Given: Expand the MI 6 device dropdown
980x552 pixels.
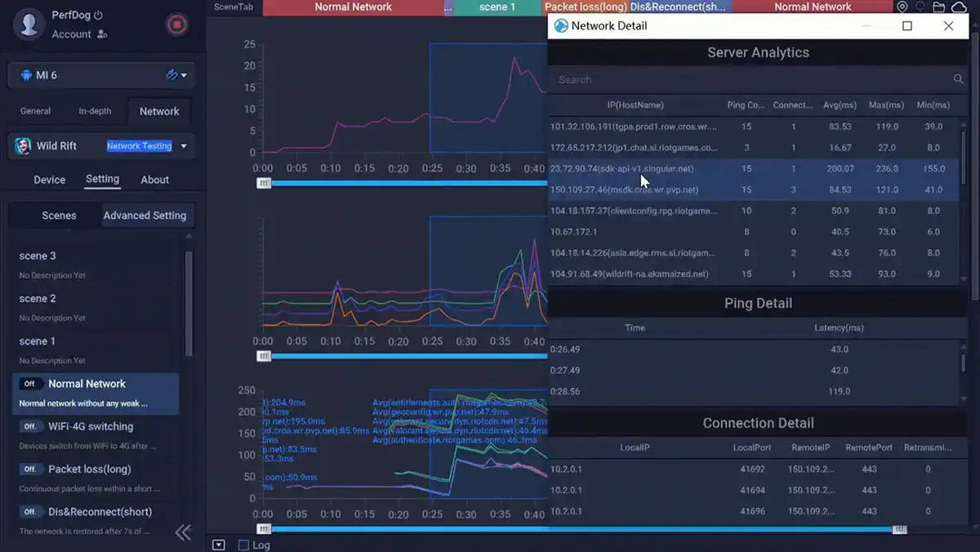Looking at the screenshot, I should 183,75.
